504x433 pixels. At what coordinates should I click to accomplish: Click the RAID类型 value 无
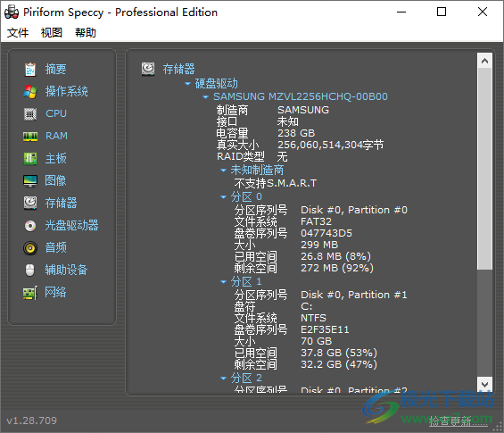pyautogui.click(x=283, y=156)
